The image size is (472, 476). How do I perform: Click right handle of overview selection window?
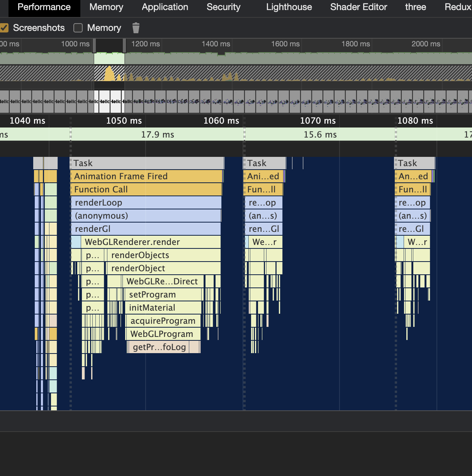click(124, 46)
